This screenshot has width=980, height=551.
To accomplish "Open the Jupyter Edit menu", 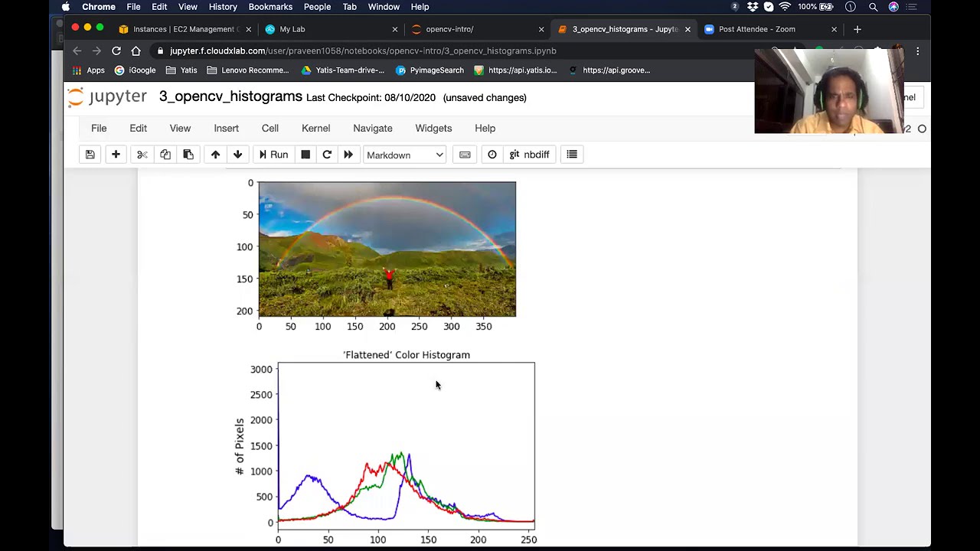I will (138, 129).
